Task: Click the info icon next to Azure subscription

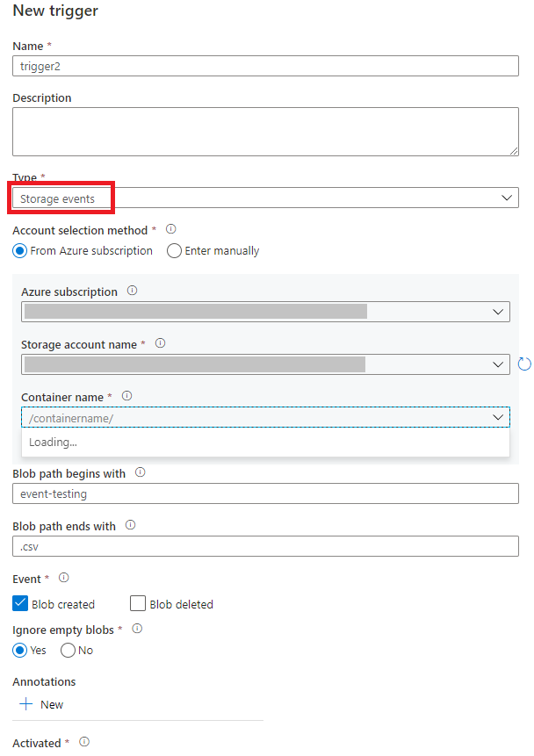Action: [x=132, y=291]
